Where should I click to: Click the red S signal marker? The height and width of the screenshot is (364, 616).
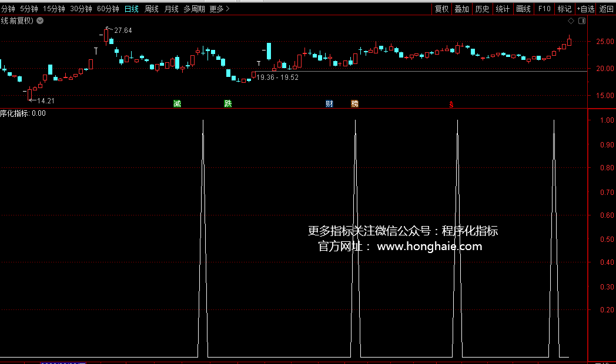451,105
